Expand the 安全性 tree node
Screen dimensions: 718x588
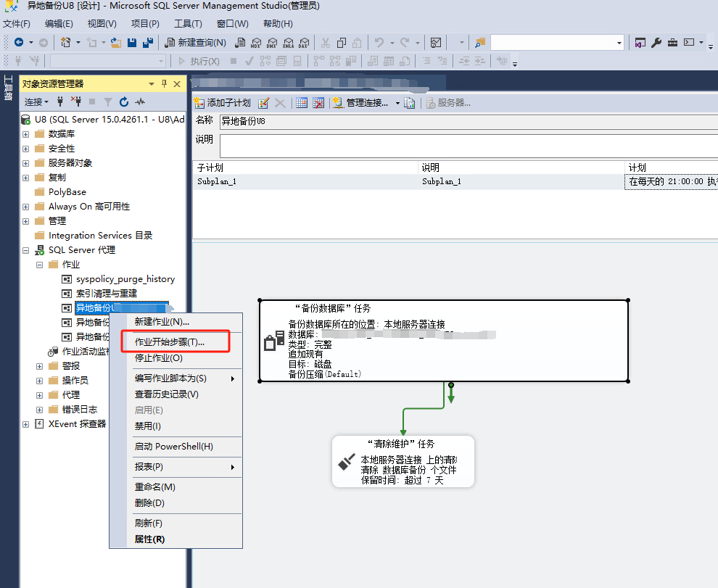pyautogui.click(x=25, y=149)
